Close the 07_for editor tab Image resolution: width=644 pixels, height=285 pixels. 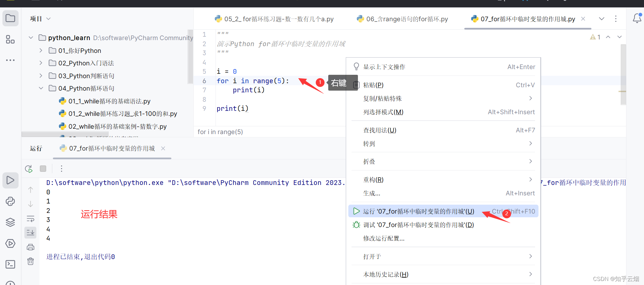(583, 19)
